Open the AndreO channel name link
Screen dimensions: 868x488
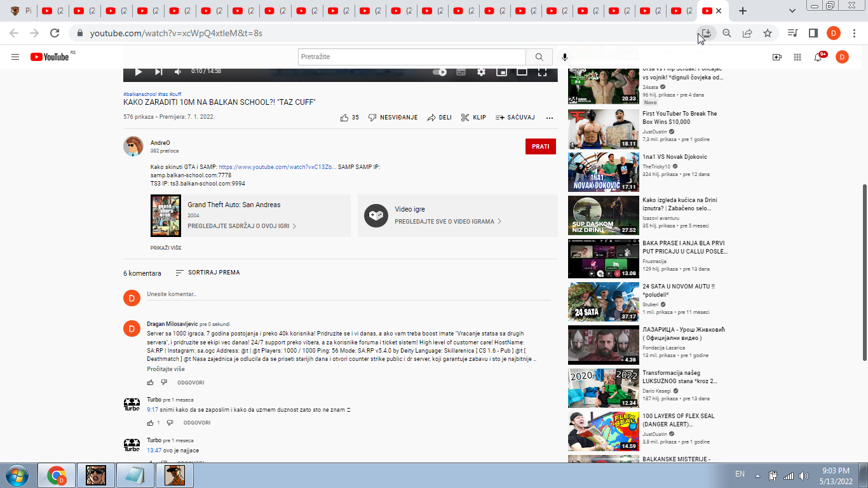pyautogui.click(x=160, y=143)
